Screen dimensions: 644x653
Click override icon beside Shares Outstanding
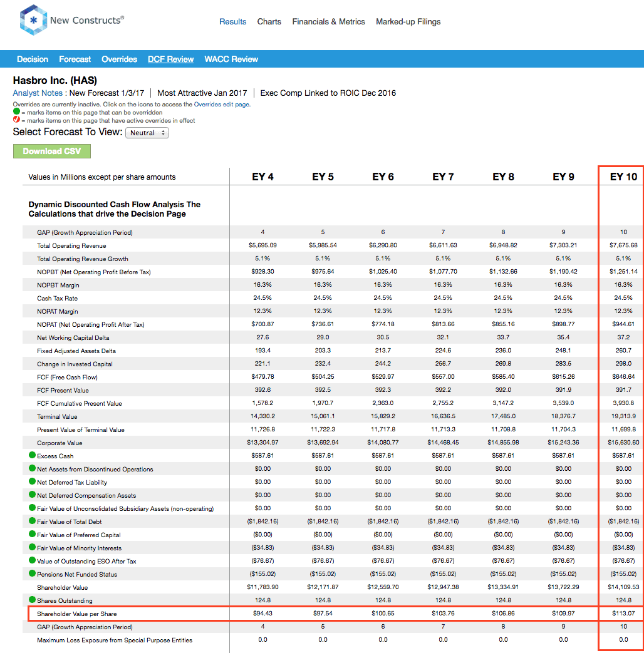(32, 600)
